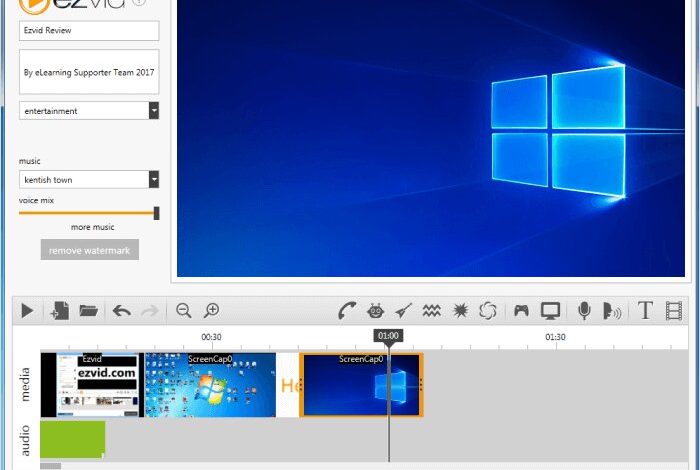Click the add text T icon
Viewport: 700px width, 470px height.
pos(645,310)
